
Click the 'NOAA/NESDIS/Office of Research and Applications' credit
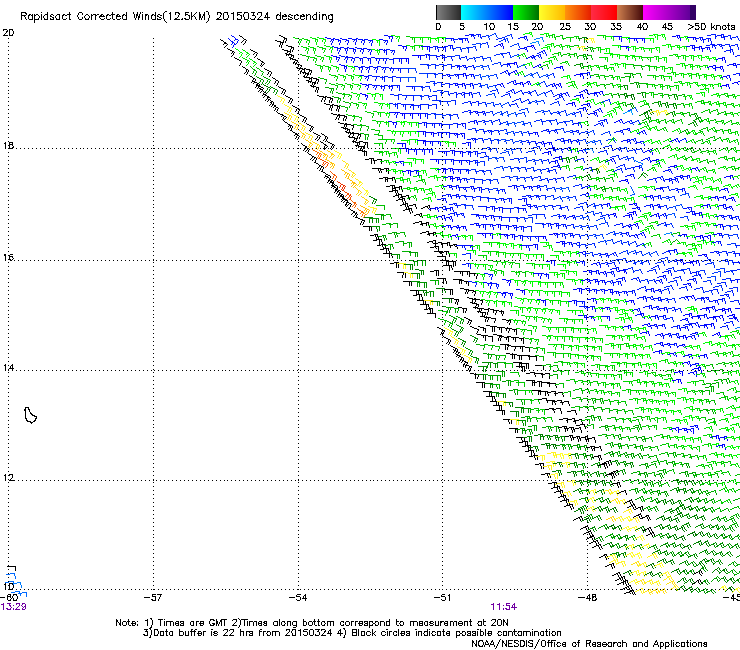[589, 644]
